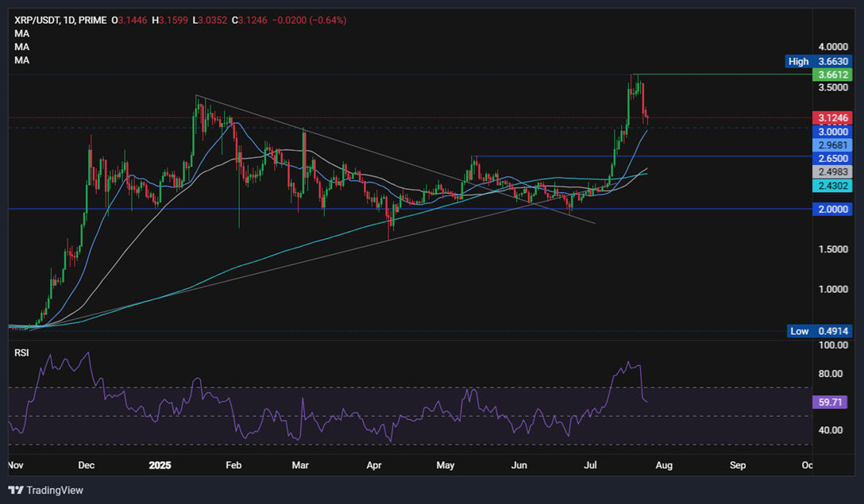Select the Low 0.4914 price label

pyautogui.click(x=819, y=331)
